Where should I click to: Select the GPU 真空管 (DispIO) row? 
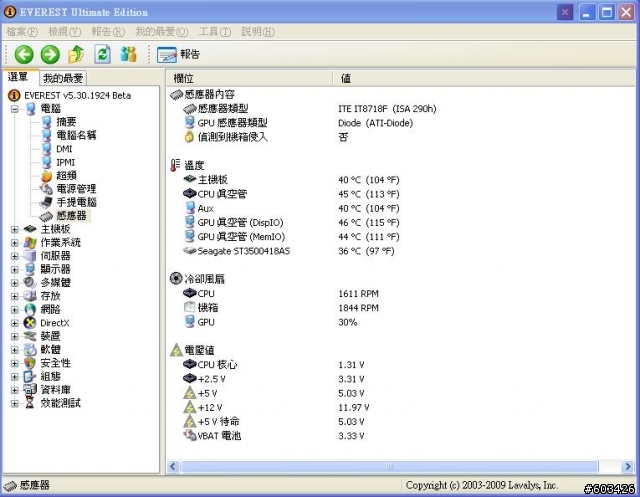click(x=291, y=223)
